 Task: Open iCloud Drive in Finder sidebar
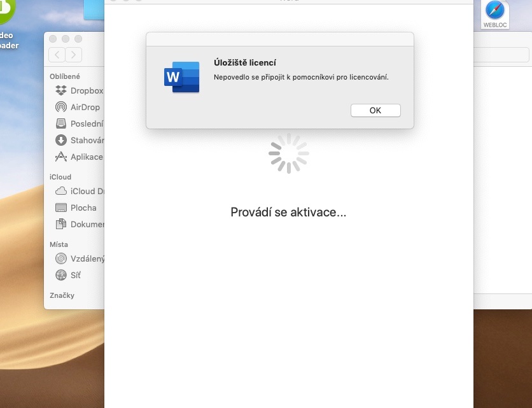(x=79, y=191)
